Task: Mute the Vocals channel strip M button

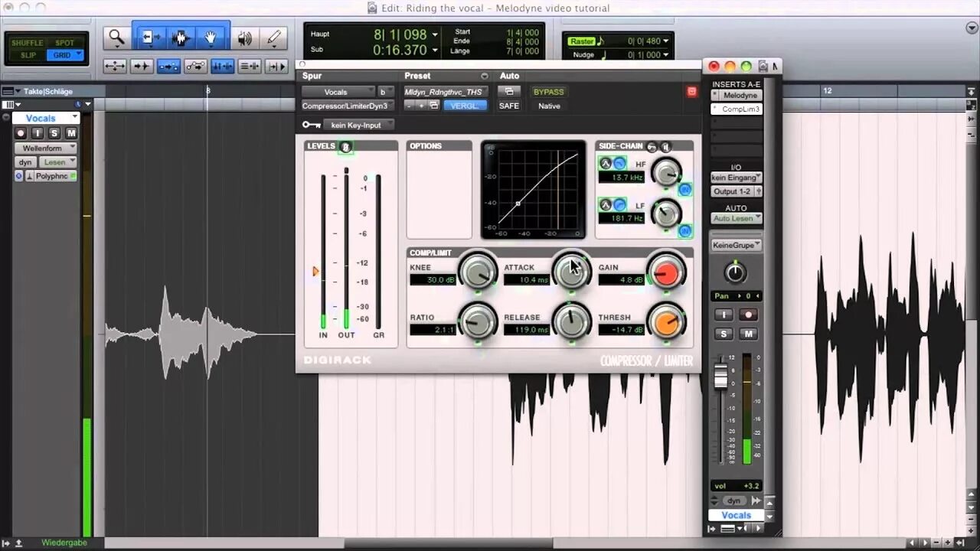Action: point(748,334)
